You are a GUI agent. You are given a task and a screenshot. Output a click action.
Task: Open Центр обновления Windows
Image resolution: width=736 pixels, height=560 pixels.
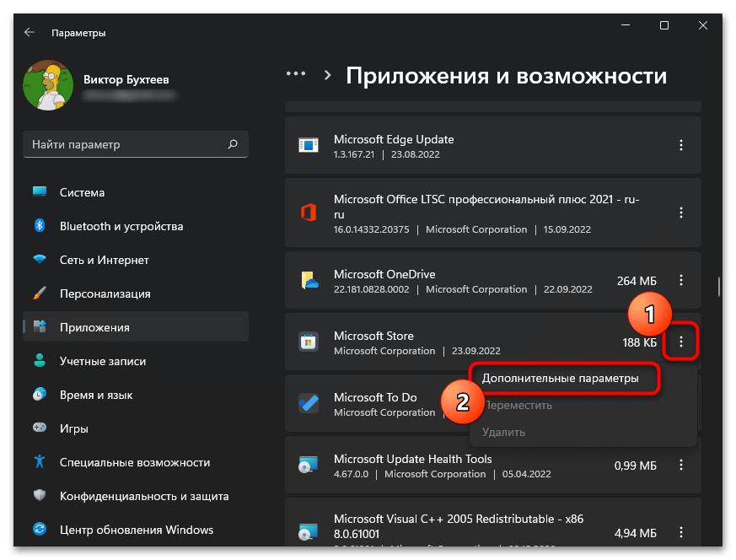[136, 530]
